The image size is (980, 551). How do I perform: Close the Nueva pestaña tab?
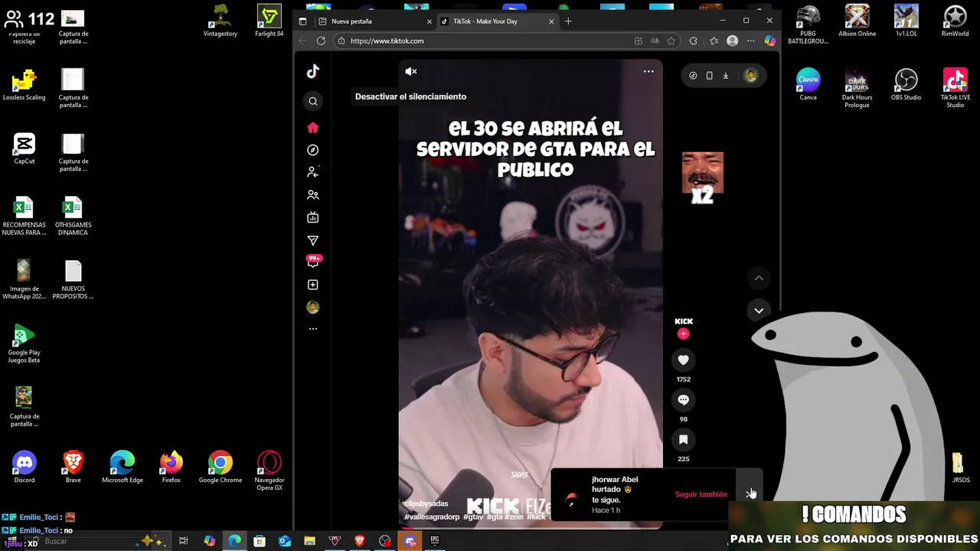point(429,21)
